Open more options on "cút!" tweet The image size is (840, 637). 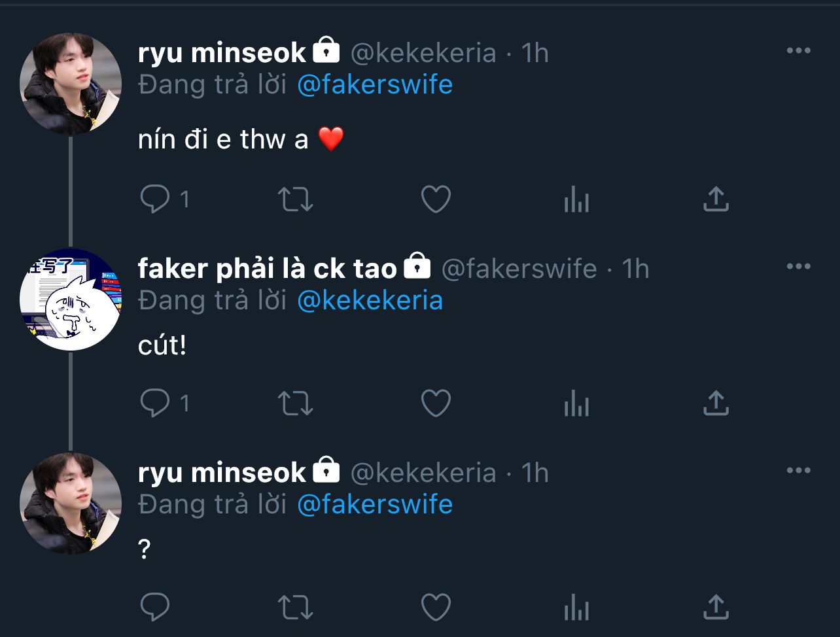(798, 267)
